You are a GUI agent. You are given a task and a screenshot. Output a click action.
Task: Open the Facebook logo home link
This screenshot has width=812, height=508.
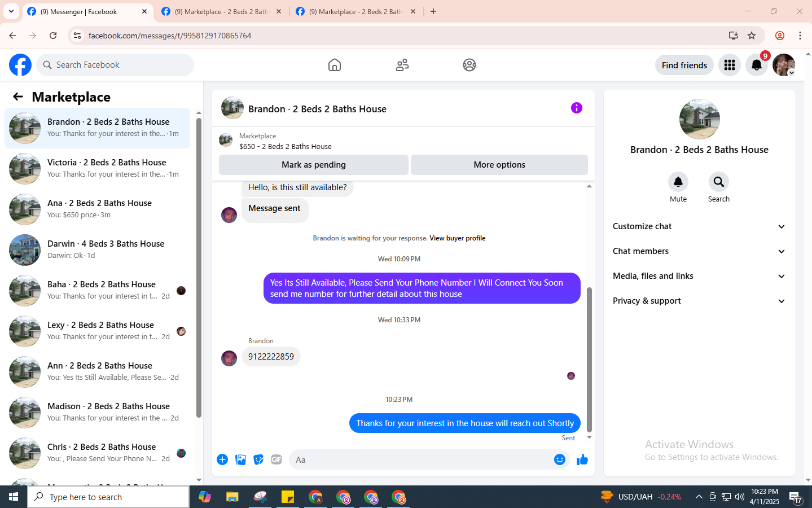click(20, 65)
